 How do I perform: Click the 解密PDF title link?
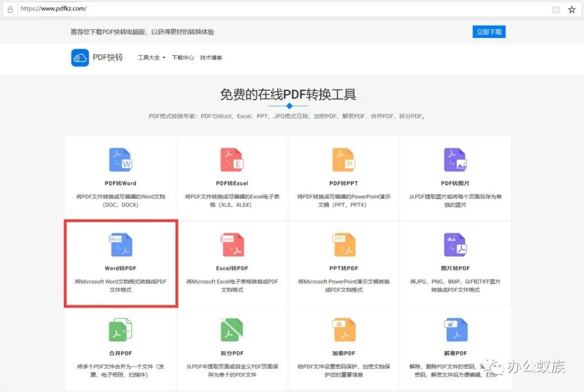coord(455,353)
